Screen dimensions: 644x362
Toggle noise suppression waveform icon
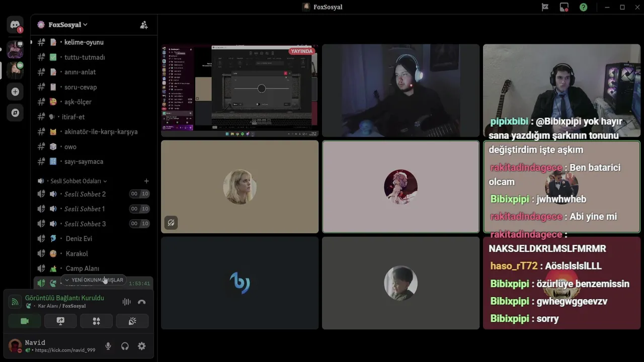click(x=126, y=302)
